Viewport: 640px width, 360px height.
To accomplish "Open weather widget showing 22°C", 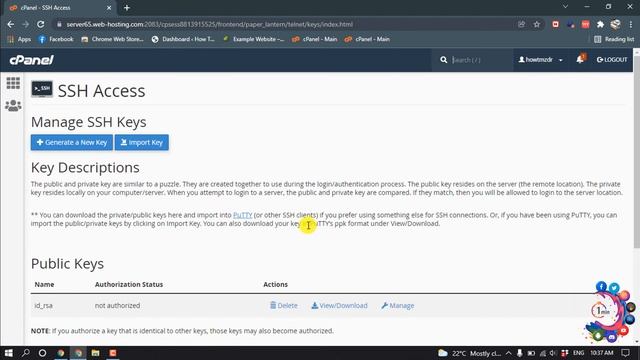I will [x=469, y=353].
